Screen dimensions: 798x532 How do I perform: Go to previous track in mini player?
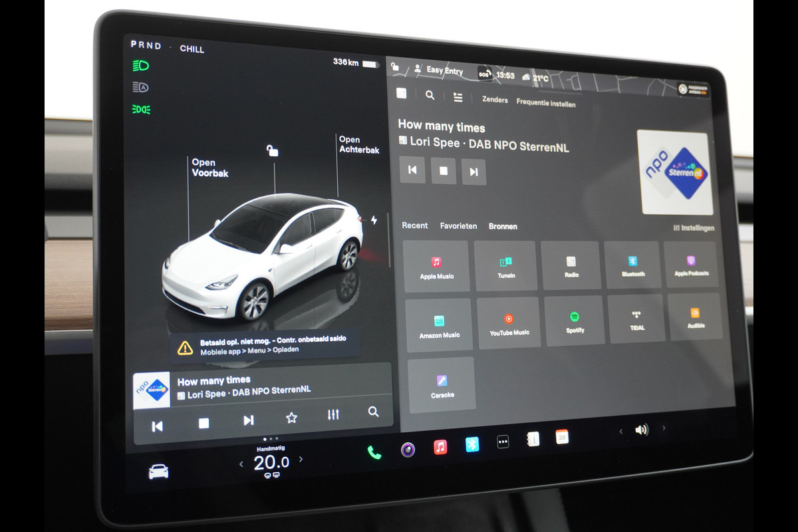[158, 426]
